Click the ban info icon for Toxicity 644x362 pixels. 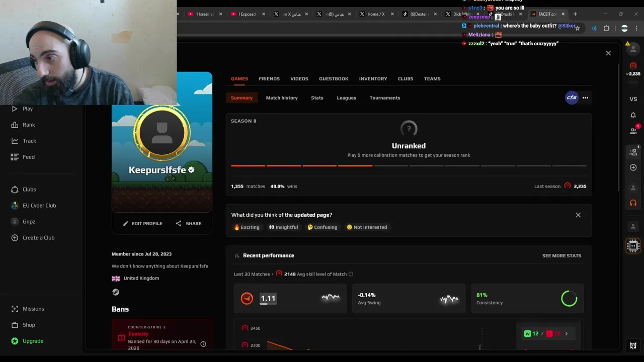tap(203, 344)
